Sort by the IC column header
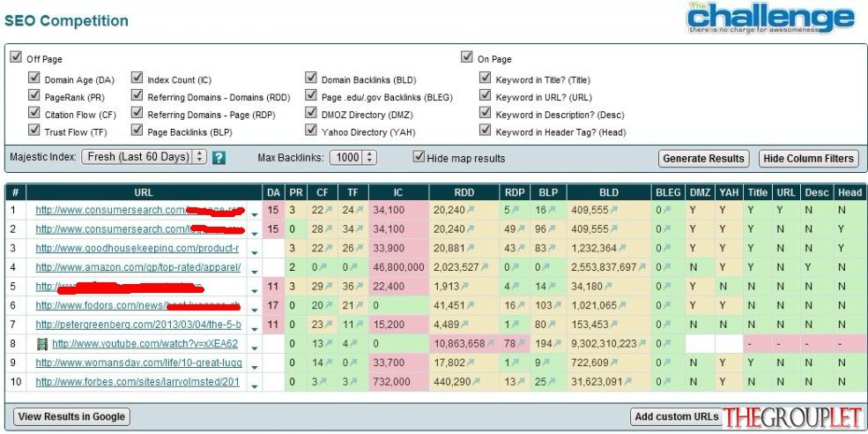 pos(398,192)
